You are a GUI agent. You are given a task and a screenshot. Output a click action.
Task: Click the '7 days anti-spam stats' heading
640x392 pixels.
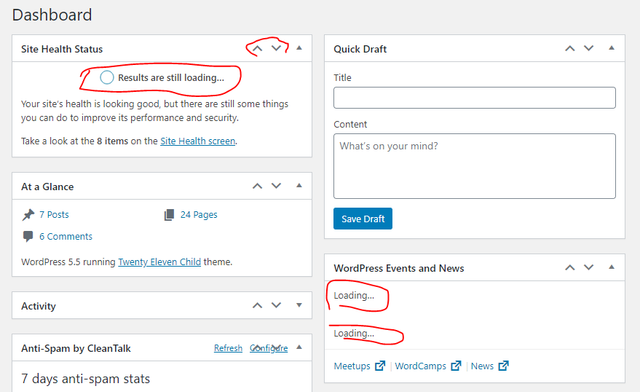pos(86,379)
